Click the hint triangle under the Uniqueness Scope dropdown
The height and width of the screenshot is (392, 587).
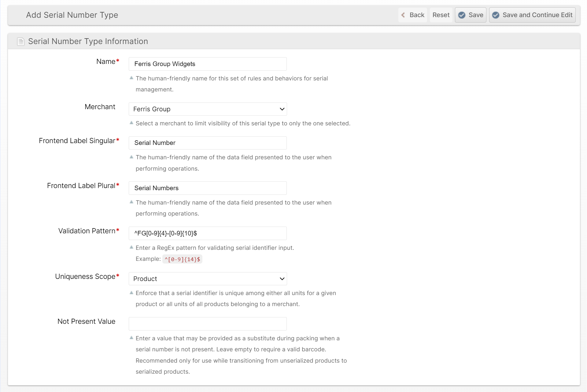131,293
